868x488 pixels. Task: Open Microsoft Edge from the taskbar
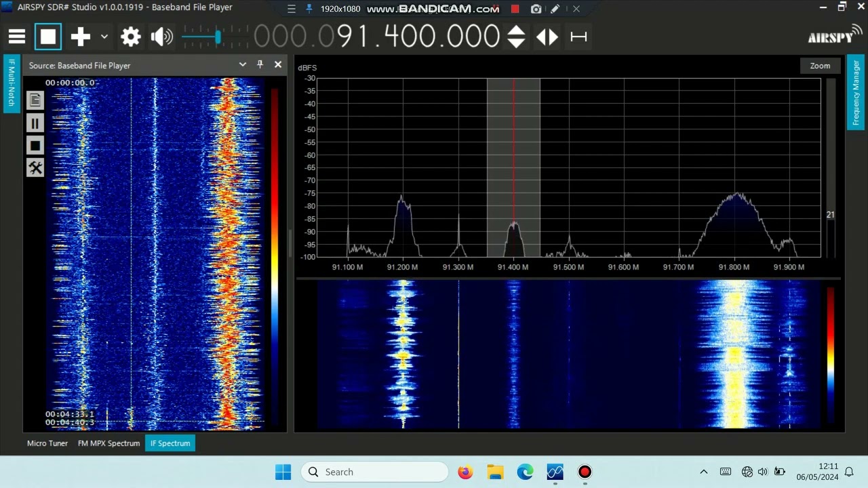pos(525,472)
